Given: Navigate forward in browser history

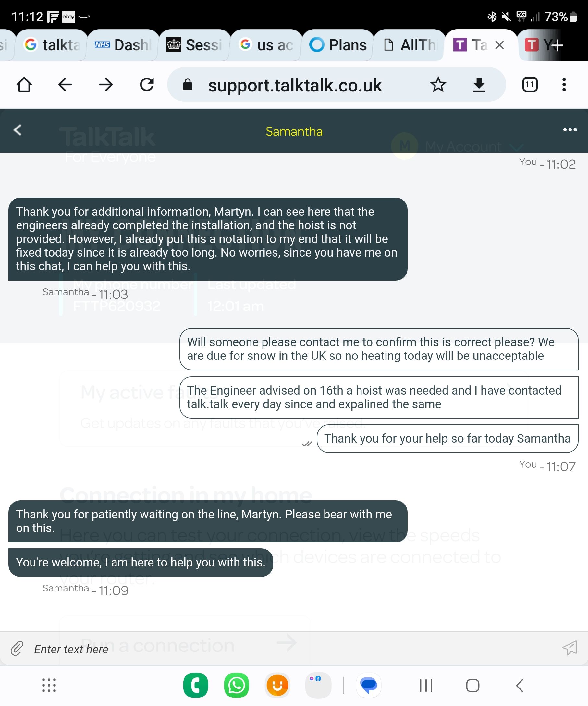Looking at the screenshot, I should 105,85.
